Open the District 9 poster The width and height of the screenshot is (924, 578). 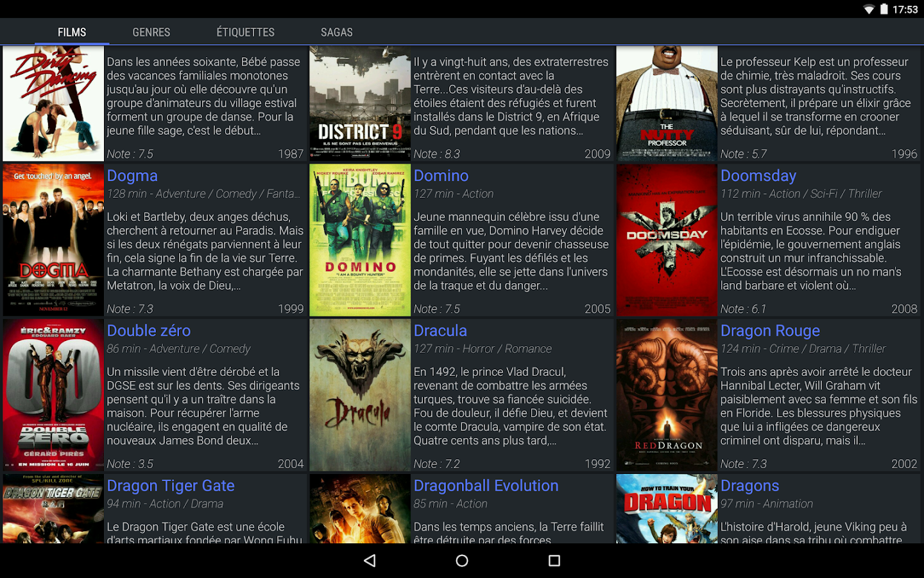point(360,103)
